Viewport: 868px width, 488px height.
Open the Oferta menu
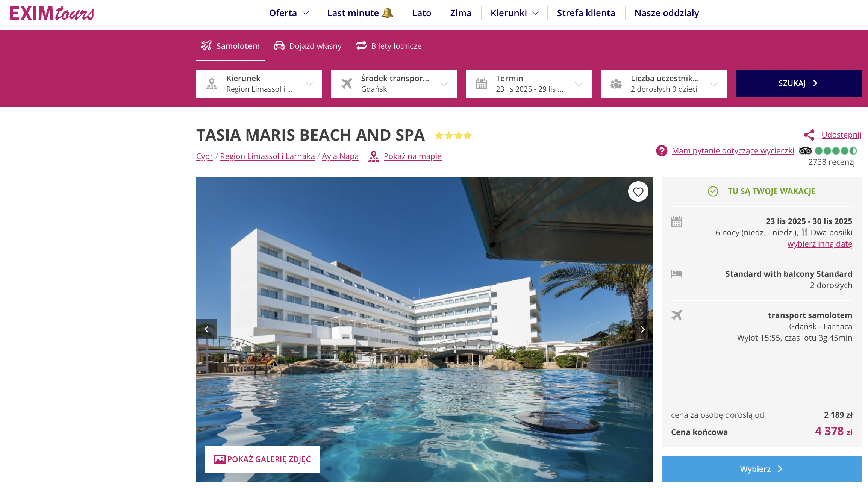(289, 13)
